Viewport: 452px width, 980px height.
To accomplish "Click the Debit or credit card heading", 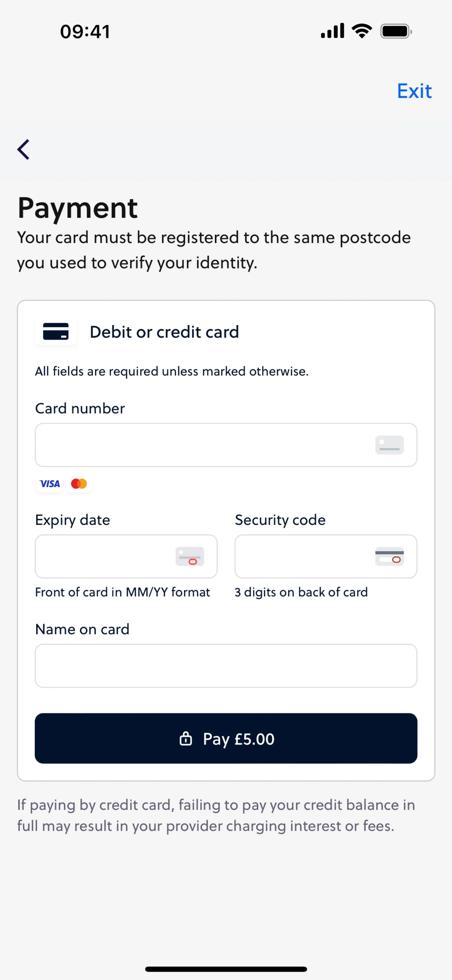I will (x=164, y=332).
